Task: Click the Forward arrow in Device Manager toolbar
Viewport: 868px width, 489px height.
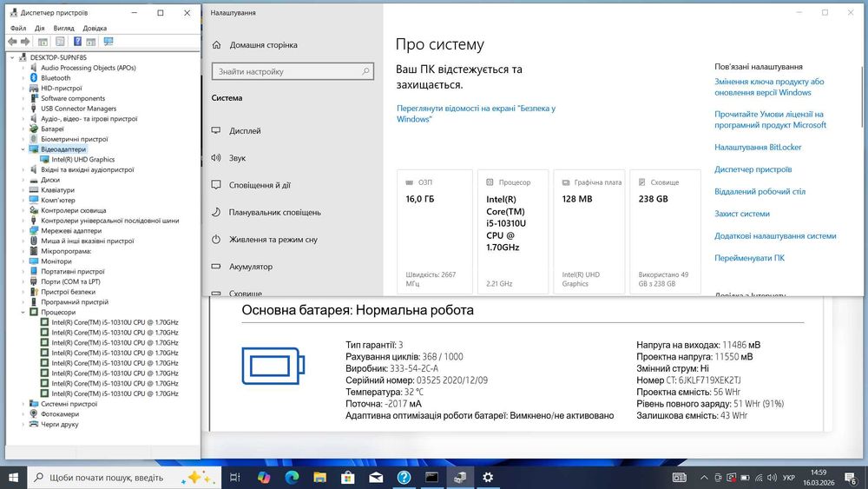Action: tap(25, 42)
